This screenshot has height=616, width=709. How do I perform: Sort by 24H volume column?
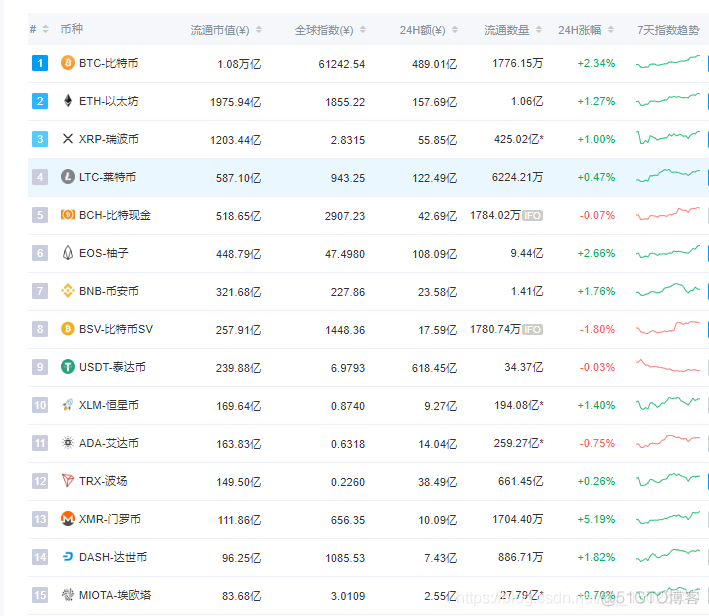coord(455,30)
